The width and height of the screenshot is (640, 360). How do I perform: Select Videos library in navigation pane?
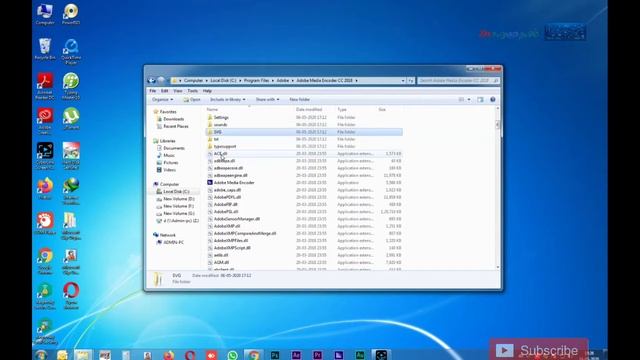pyautogui.click(x=169, y=170)
